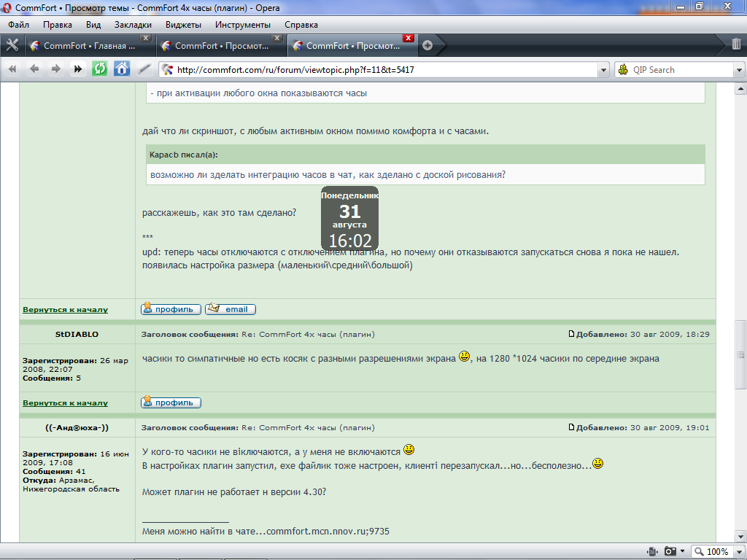Close the active CommFort tab
747x560 pixels.
409,38
